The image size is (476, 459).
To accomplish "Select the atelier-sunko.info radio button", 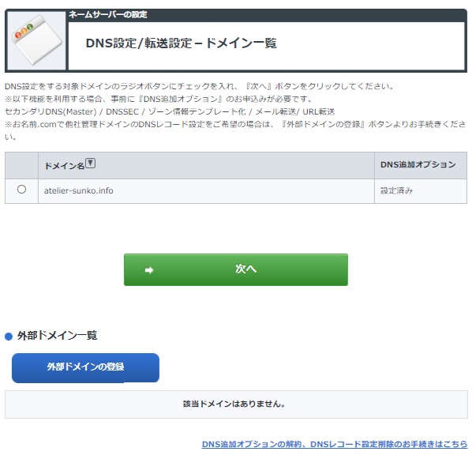I will tap(21, 190).
